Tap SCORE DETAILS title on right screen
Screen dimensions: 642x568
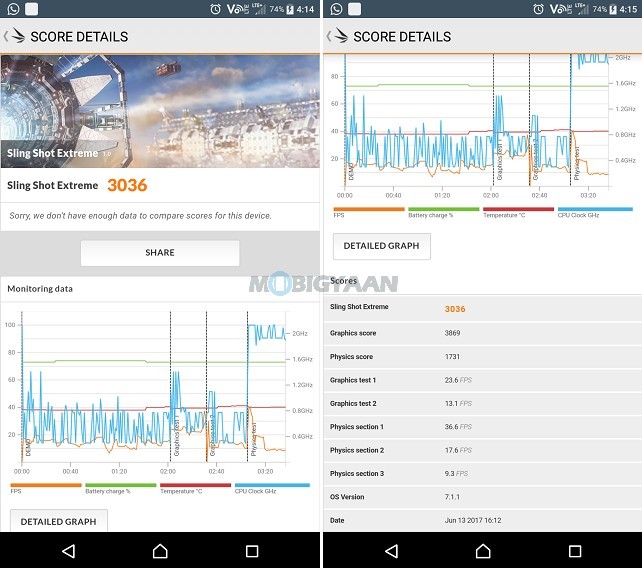tap(402, 37)
